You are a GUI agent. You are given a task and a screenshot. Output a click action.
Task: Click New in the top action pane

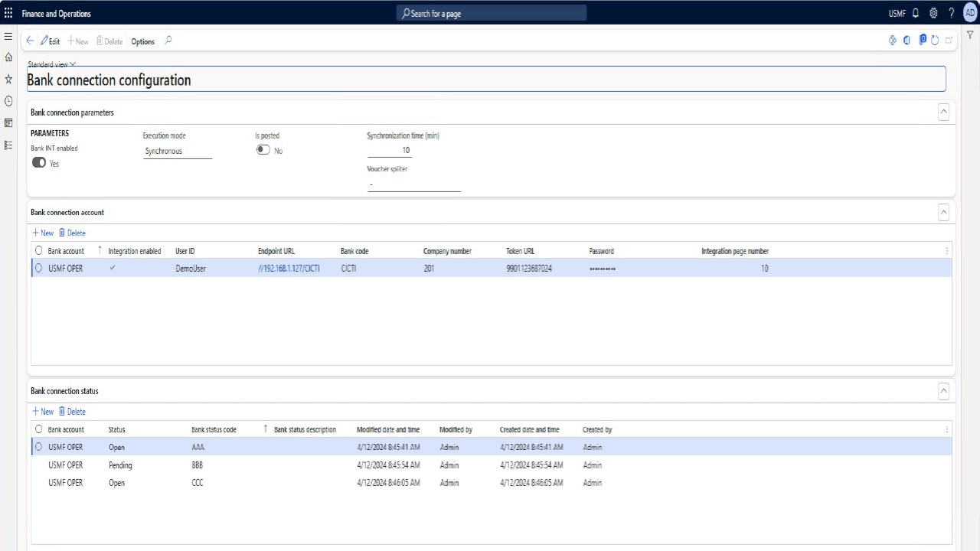78,41
